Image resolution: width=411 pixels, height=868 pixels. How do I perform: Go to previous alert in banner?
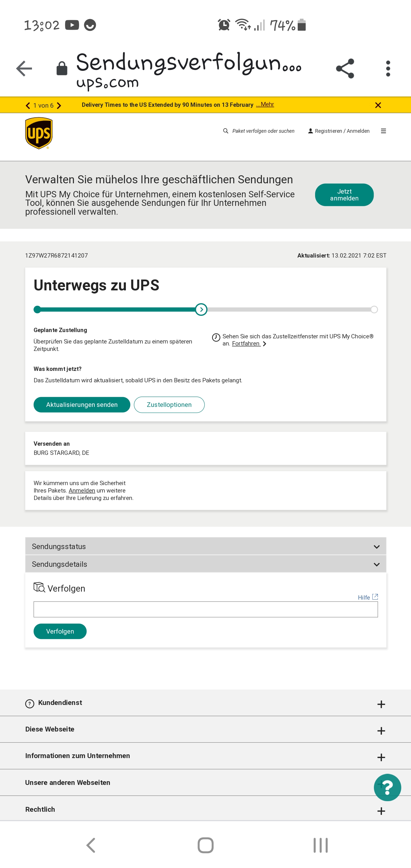28,105
